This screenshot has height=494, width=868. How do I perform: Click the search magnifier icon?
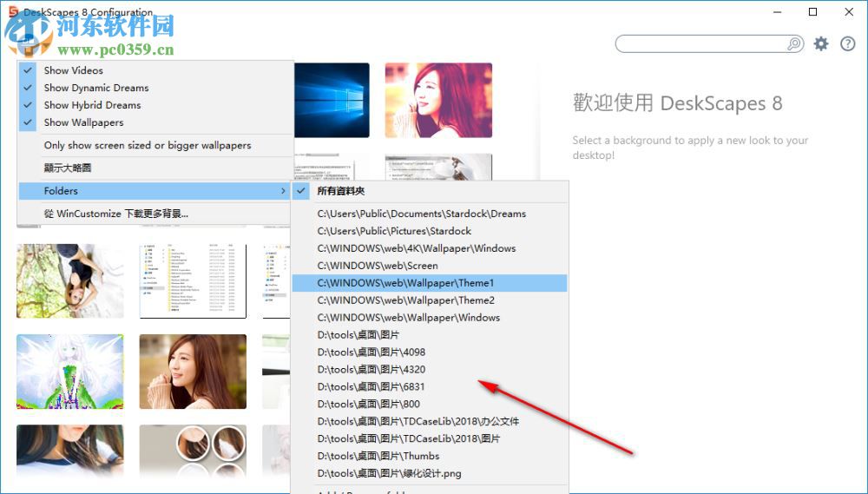pyautogui.click(x=794, y=43)
